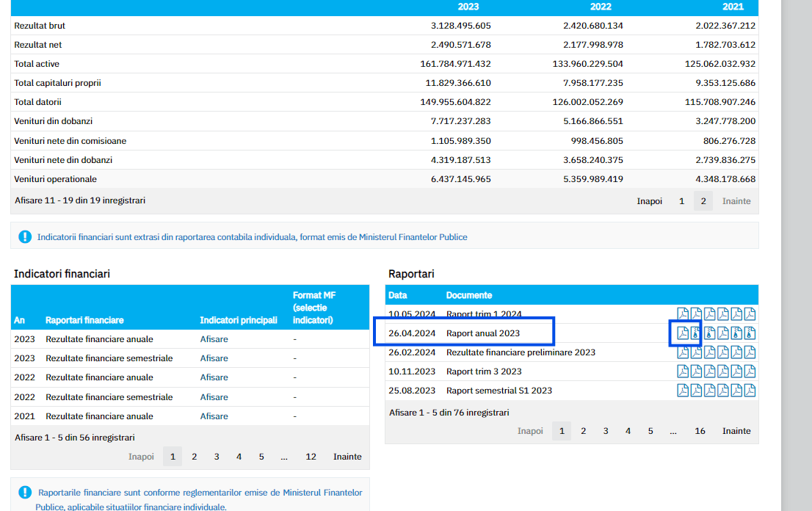Image resolution: width=812 pixels, height=511 pixels.
Task: Click Afisare for 2023 Rezultate financiare anuale
Action: (214, 339)
